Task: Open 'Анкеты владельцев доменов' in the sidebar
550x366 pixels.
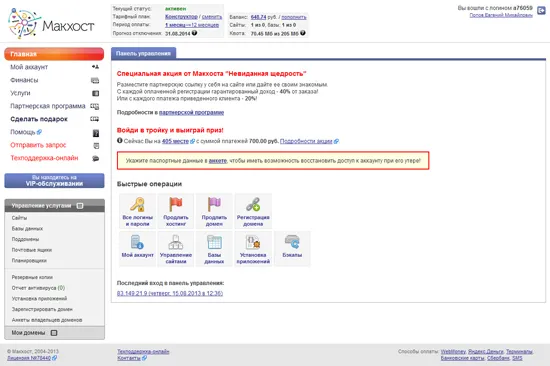Action: [x=47, y=320]
